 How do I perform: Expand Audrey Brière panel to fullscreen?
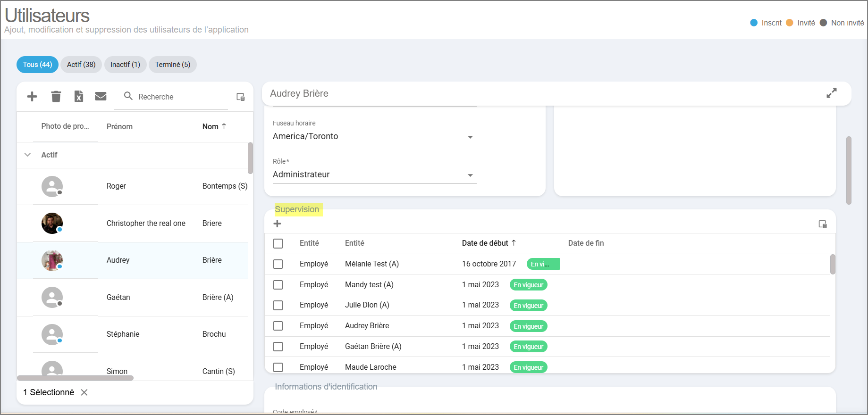pos(832,93)
